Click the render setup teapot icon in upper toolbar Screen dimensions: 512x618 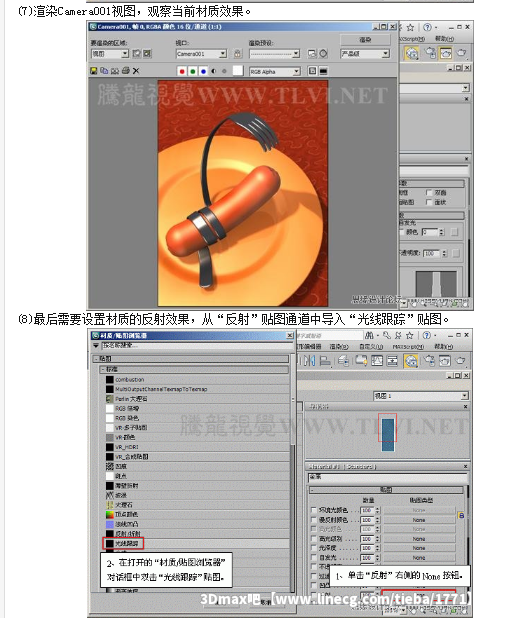coord(430,53)
